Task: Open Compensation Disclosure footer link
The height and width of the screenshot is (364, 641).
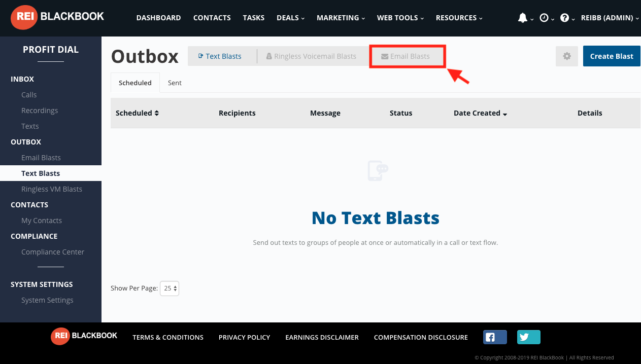Action: tap(421, 337)
